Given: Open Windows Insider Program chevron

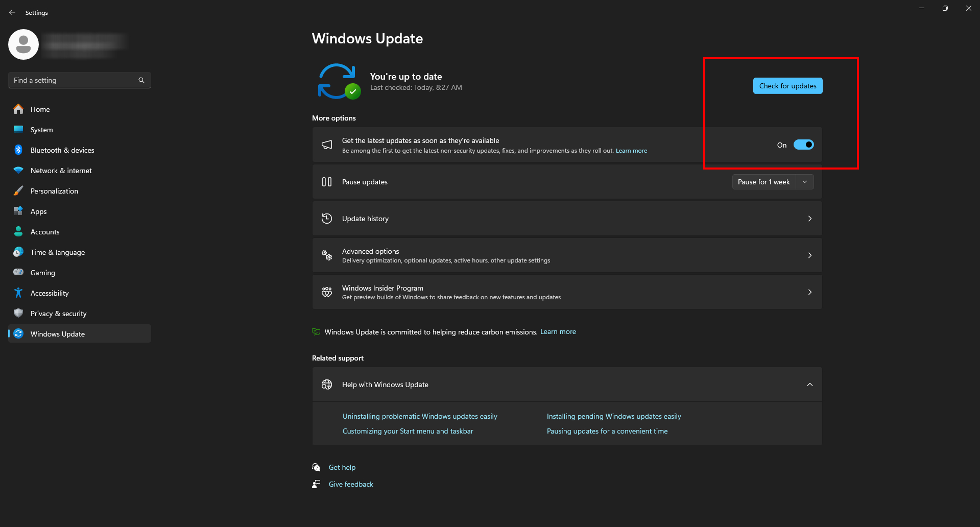Looking at the screenshot, I should click(810, 292).
